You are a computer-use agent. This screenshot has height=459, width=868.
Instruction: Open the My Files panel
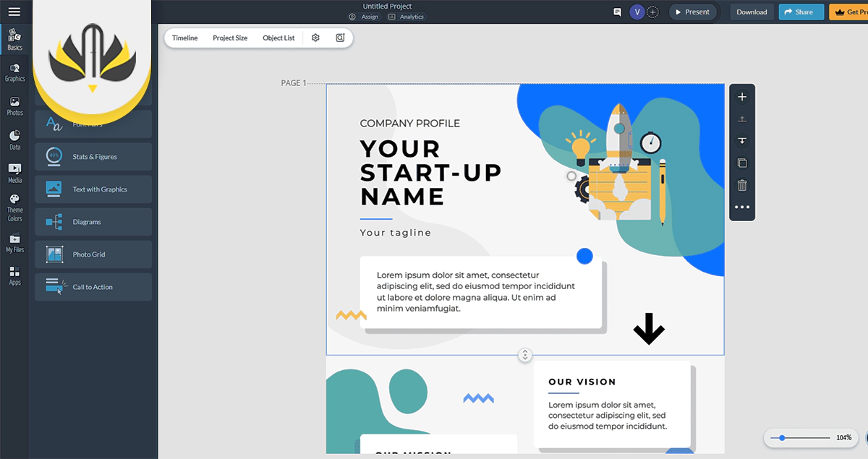[14, 243]
